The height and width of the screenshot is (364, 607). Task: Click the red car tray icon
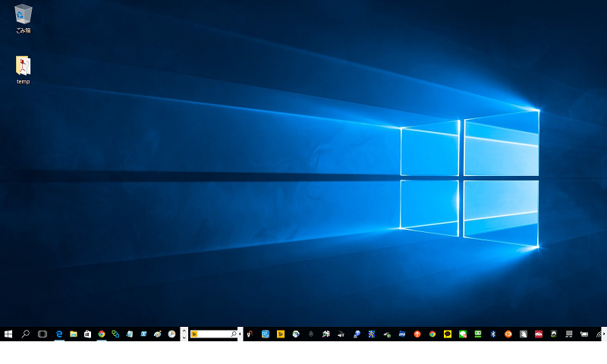click(x=539, y=334)
